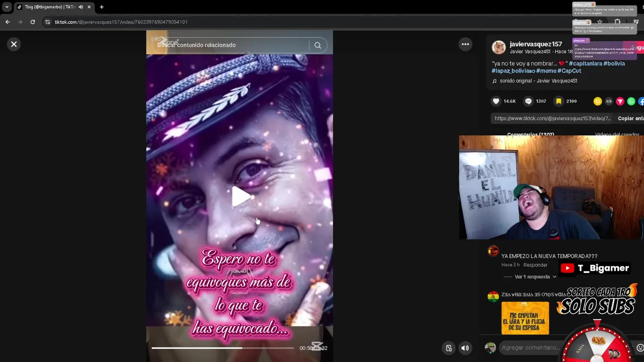Close the TikTok video viewer with the X
The image size is (644, 362).
(x=14, y=44)
